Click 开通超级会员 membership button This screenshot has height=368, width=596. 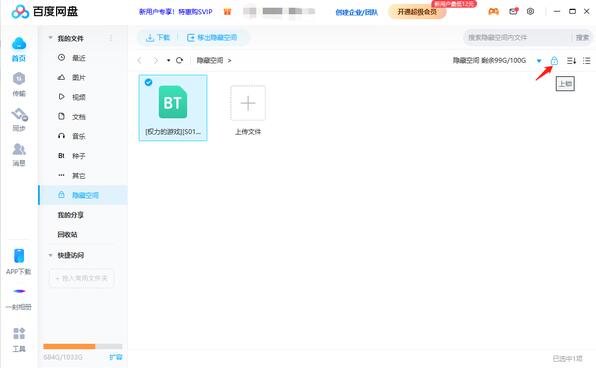point(417,12)
